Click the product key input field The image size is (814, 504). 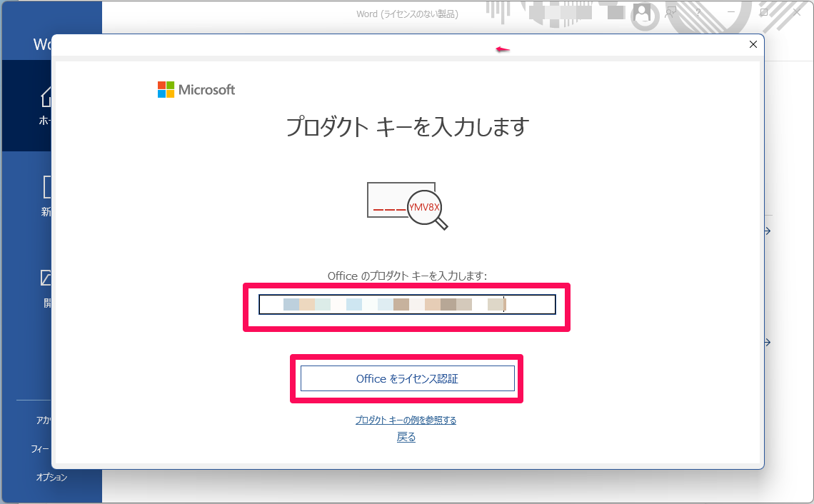pos(407,305)
